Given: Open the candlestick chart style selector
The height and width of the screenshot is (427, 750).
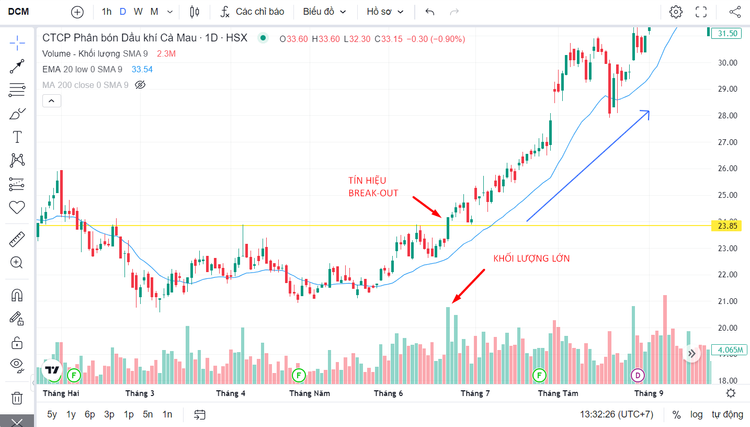Looking at the screenshot, I should (x=195, y=11).
